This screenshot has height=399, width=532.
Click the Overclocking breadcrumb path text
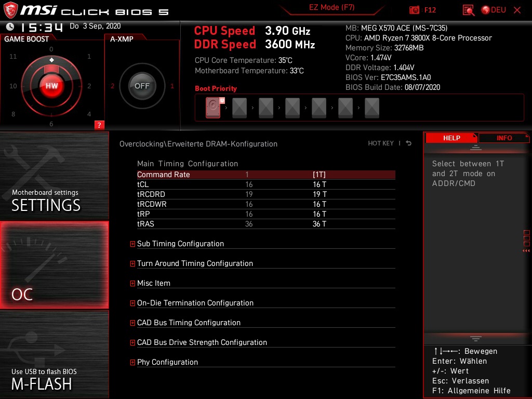pyautogui.click(x=198, y=144)
